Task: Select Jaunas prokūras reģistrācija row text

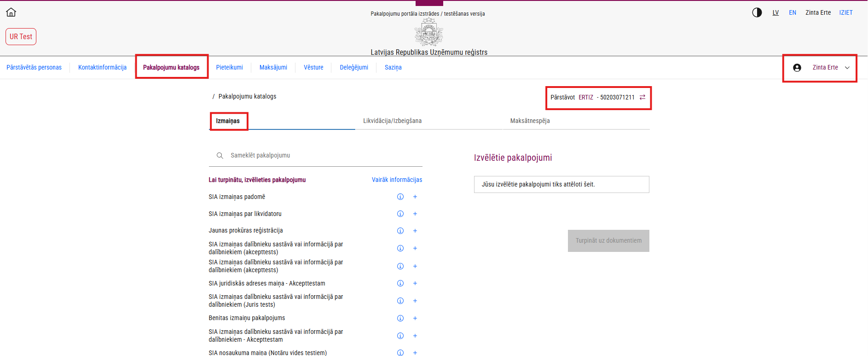Action: tap(246, 230)
